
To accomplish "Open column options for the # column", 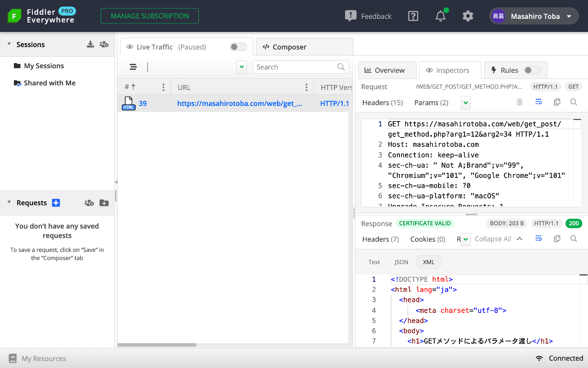I will 163,87.
